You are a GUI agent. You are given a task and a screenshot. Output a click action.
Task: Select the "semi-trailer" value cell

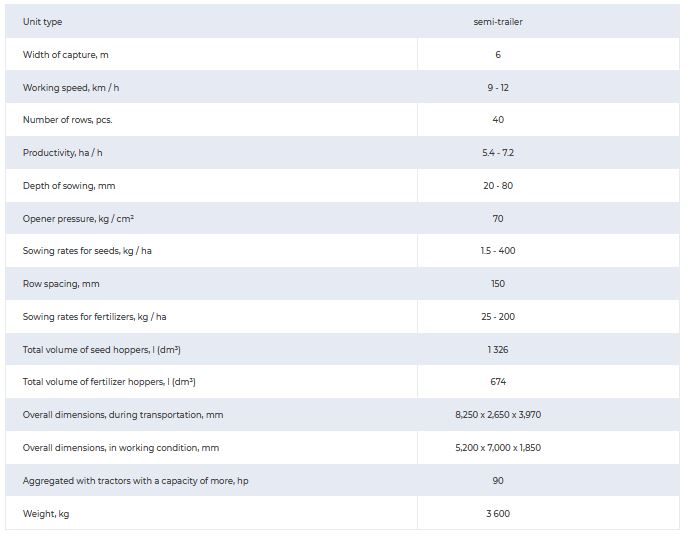[498, 22]
